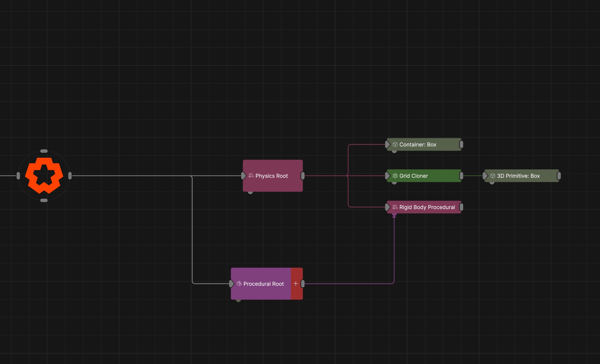The width and height of the screenshot is (600, 364).
Task: Click the bottom port of the root node
Action: coord(44,200)
